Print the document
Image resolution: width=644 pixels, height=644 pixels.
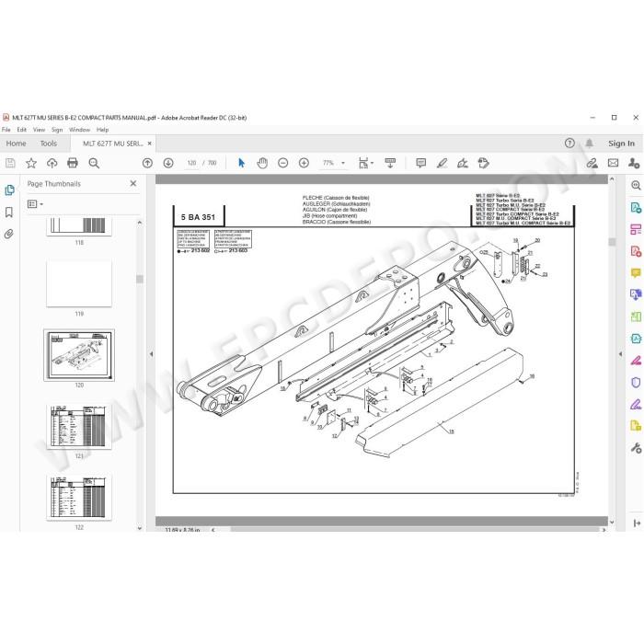pyautogui.click(x=73, y=163)
